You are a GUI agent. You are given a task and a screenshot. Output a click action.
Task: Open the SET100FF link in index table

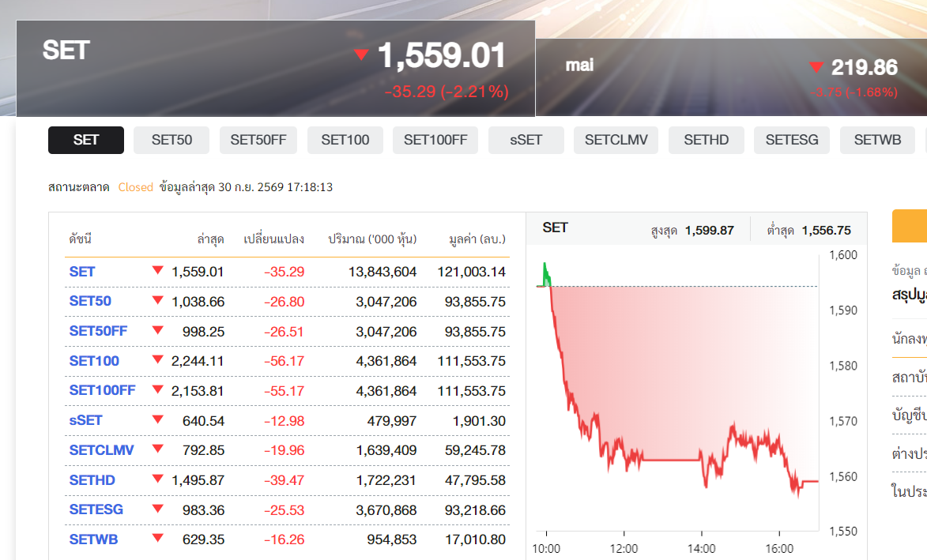click(102, 390)
